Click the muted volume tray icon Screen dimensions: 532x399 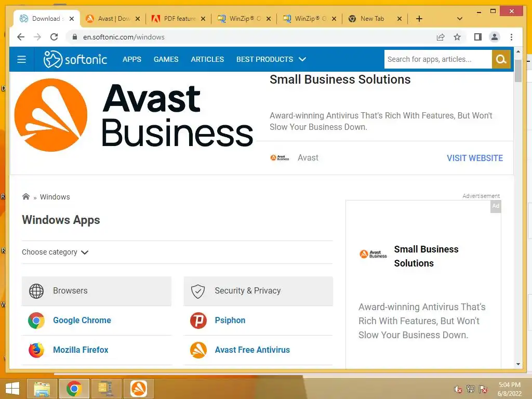[x=458, y=389]
